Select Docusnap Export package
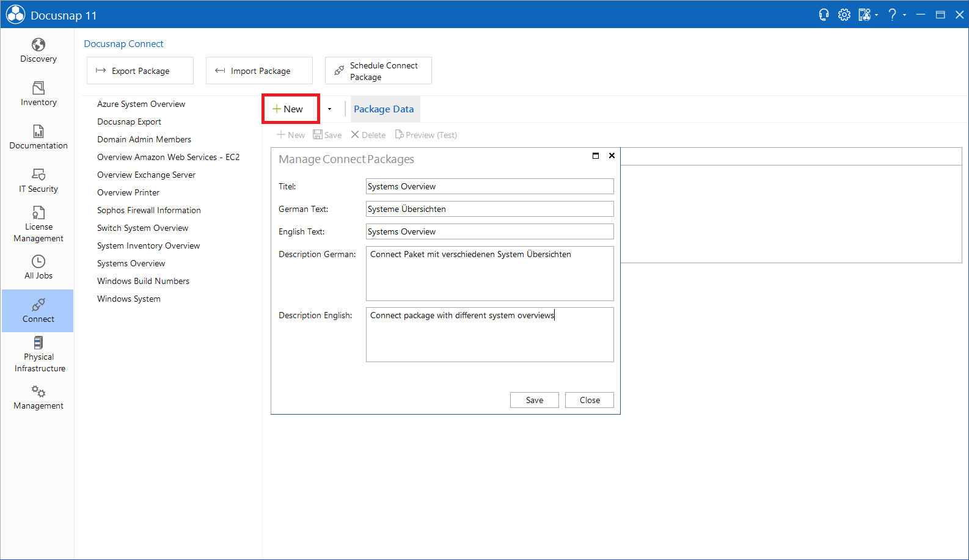Image resolution: width=969 pixels, height=560 pixels. tap(129, 122)
